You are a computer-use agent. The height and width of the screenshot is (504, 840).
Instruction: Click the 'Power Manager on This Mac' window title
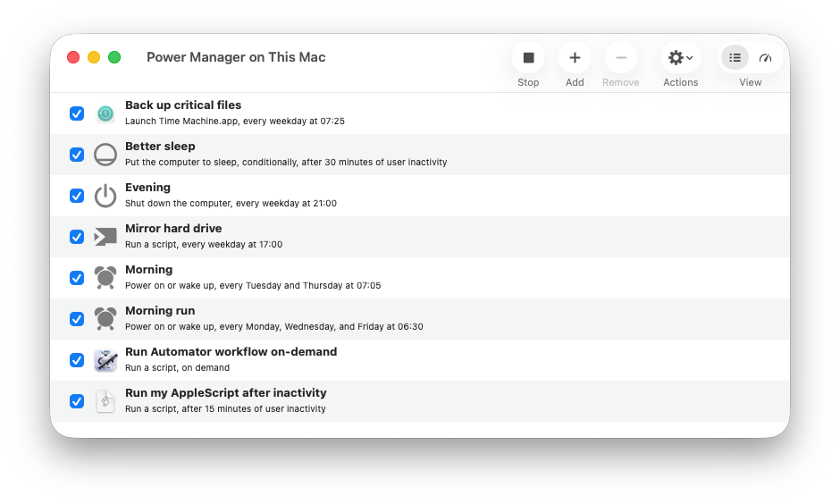(236, 57)
